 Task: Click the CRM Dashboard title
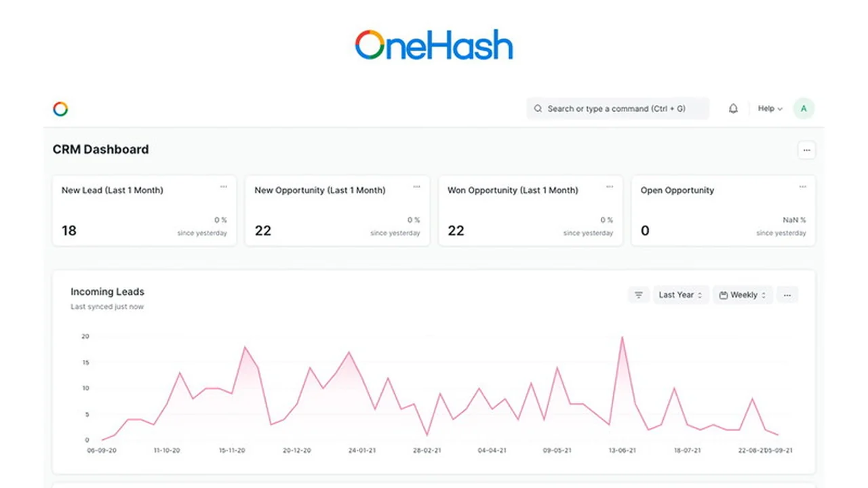pos(100,150)
